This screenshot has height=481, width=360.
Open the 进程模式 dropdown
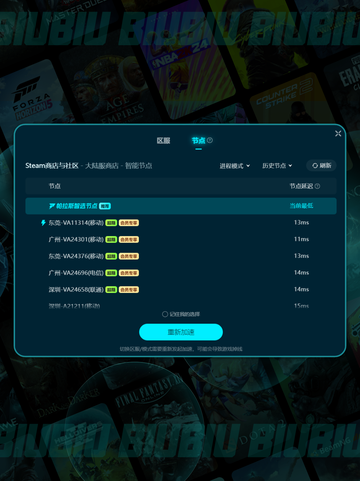(235, 166)
